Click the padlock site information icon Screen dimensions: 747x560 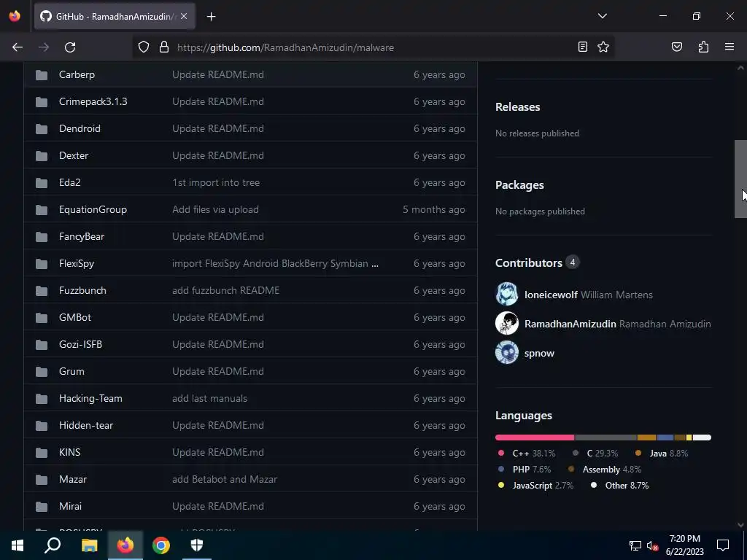[164, 47]
